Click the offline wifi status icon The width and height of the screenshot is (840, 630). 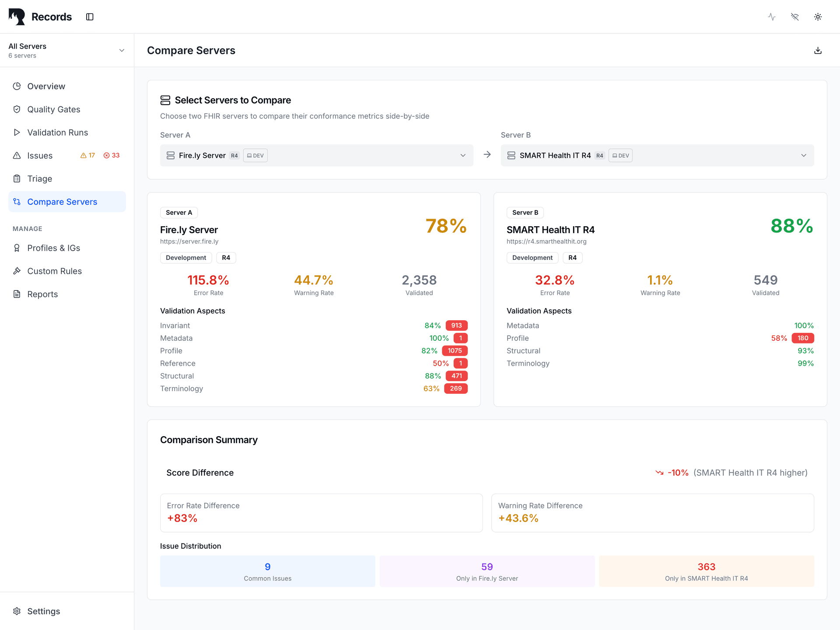click(x=795, y=17)
